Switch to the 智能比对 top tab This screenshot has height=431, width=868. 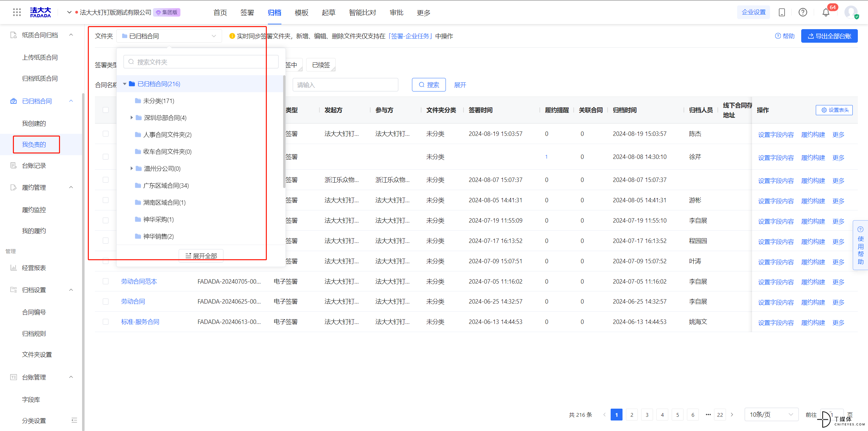click(x=362, y=13)
